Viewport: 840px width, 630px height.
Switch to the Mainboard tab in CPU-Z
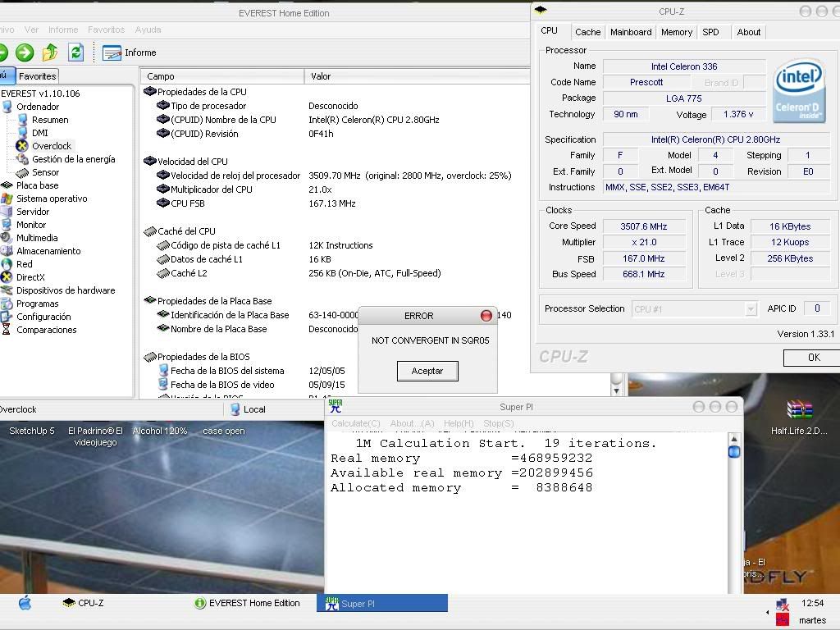pos(631,32)
